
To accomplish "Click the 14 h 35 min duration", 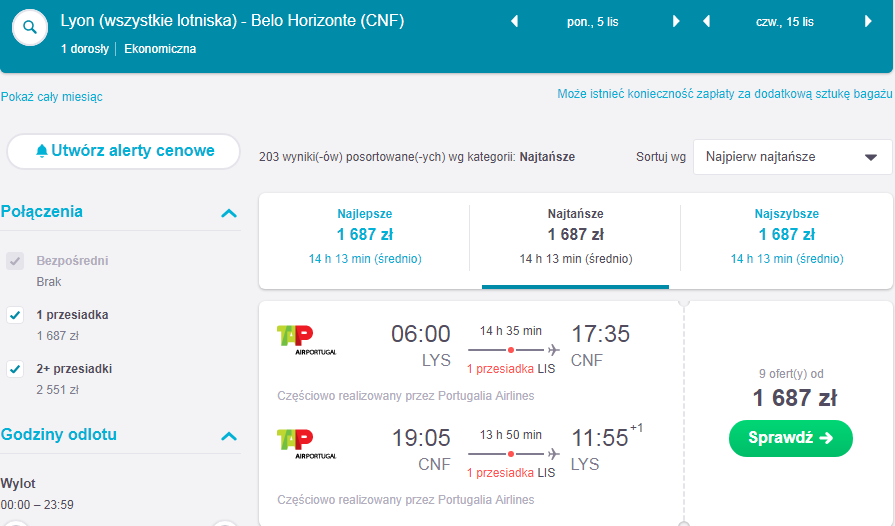I will 511,331.
